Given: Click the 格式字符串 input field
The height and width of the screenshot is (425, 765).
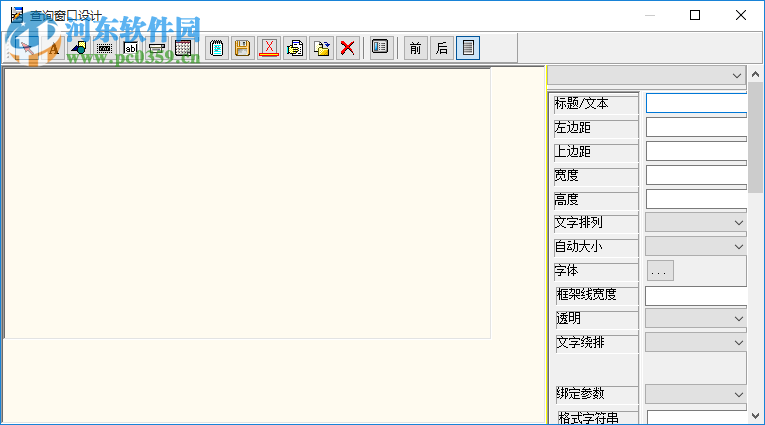Looking at the screenshot, I should coord(697,417).
